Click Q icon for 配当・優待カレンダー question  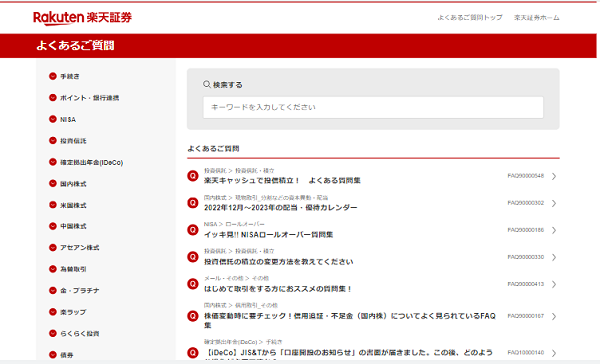pos(193,203)
